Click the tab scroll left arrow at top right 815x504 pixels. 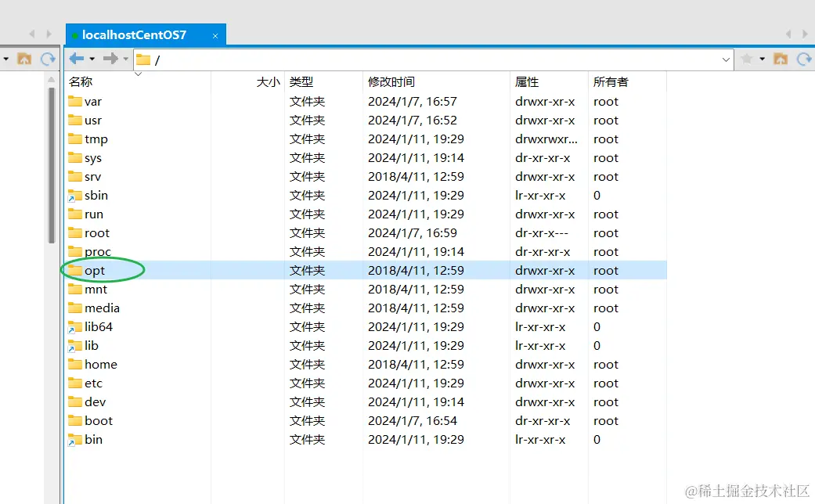click(x=788, y=34)
